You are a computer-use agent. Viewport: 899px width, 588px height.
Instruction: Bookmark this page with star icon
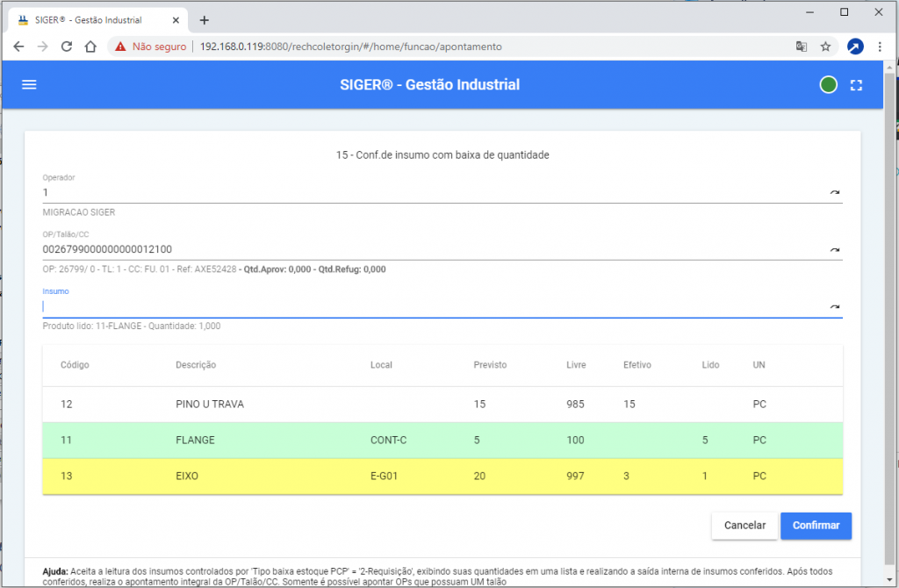click(x=825, y=47)
